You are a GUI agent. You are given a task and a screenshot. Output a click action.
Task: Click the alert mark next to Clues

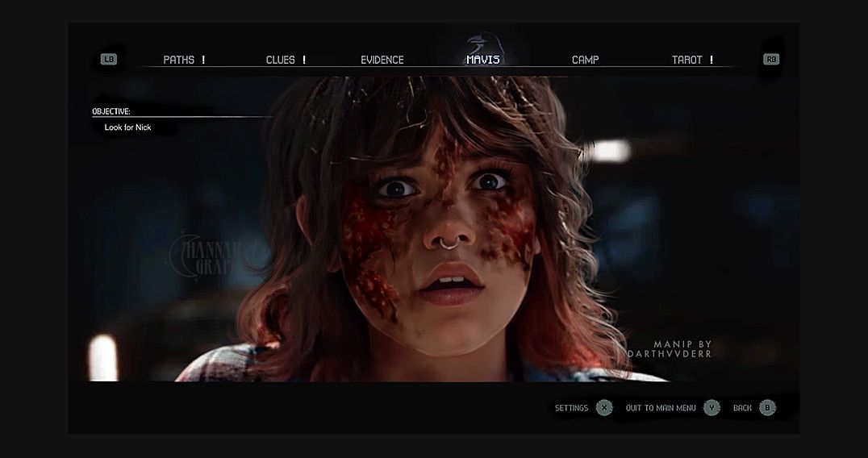[x=304, y=60]
